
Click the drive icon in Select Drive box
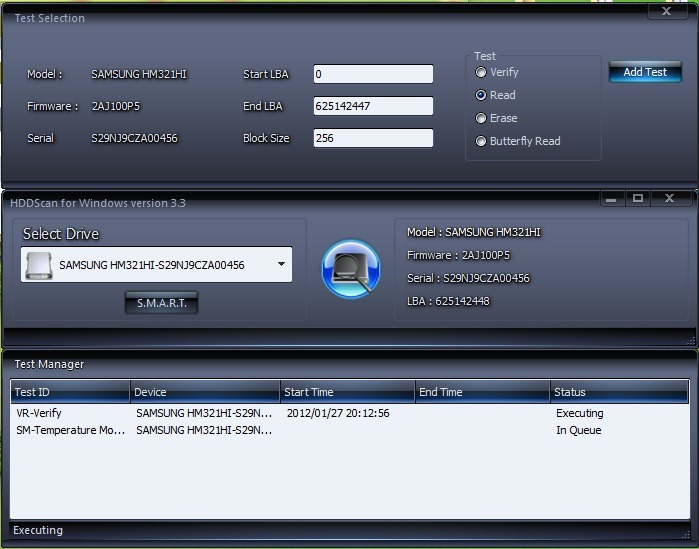[x=39, y=265]
